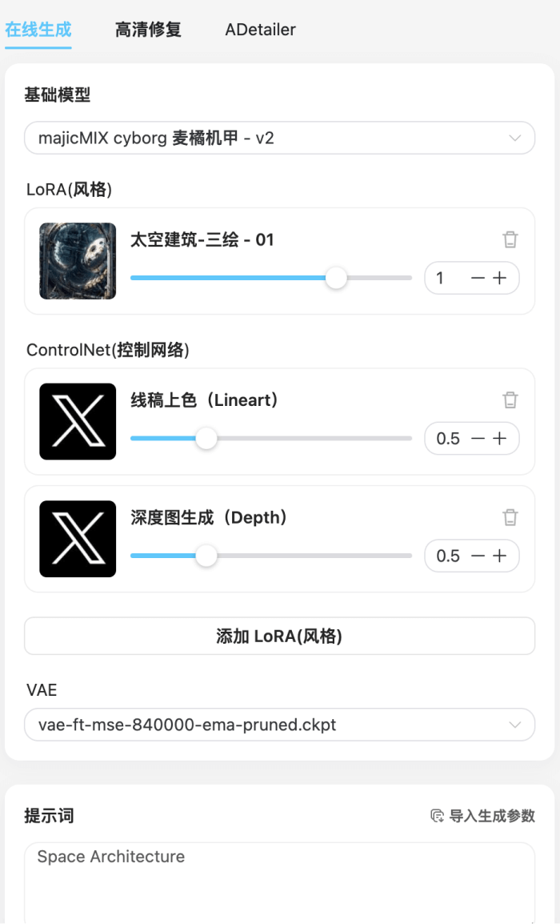Select the 在线生成 tab
Screen dimensions: 560x924
(x=38, y=30)
